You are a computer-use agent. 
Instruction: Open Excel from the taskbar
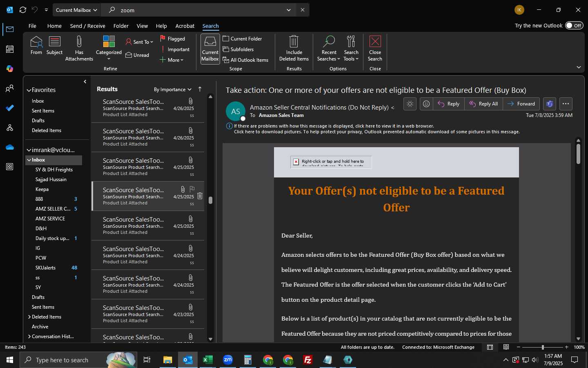click(x=208, y=360)
